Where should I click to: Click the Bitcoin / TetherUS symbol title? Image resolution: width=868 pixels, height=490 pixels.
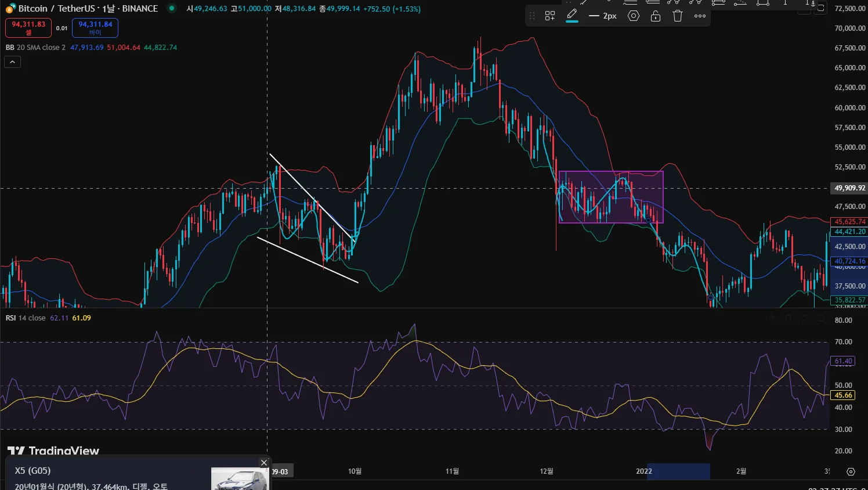pyautogui.click(x=88, y=9)
